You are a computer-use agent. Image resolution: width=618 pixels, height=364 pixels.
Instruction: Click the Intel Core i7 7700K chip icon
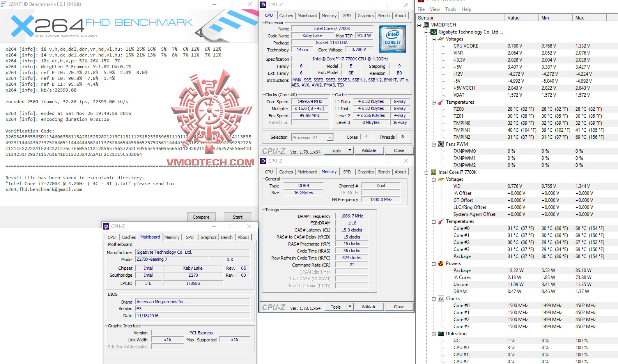click(434, 172)
